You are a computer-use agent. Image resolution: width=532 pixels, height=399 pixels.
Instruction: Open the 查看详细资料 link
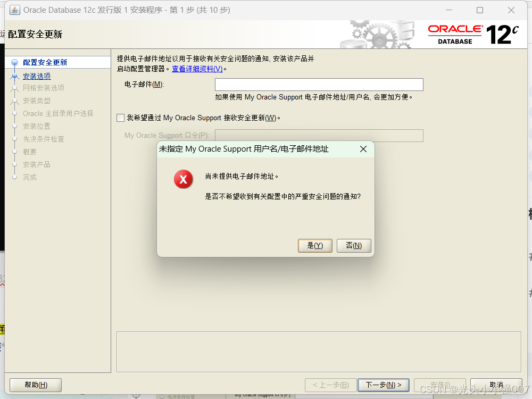[197, 69]
